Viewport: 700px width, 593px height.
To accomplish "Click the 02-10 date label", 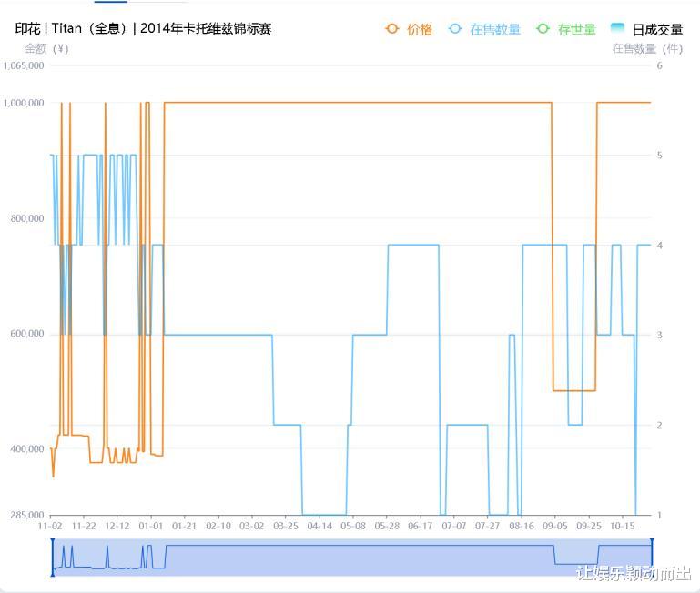I will [218, 526].
